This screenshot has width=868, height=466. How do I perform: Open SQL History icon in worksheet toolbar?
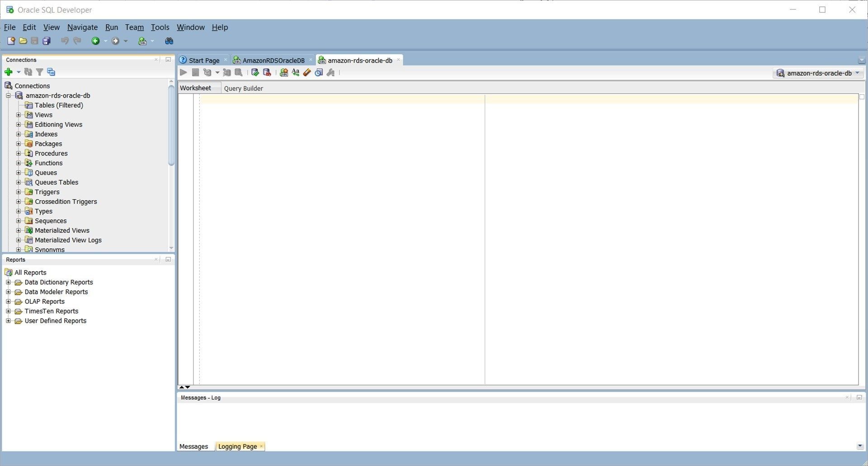click(x=319, y=72)
